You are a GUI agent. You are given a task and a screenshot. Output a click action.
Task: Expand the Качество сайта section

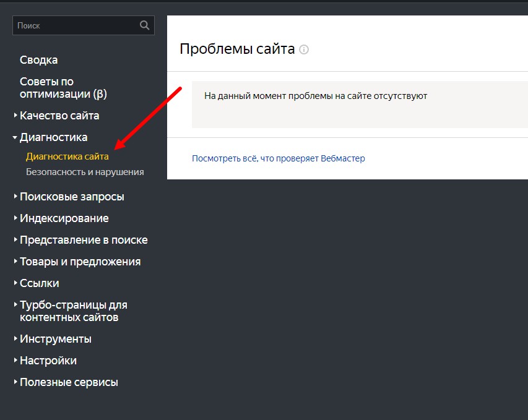click(59, 116)
